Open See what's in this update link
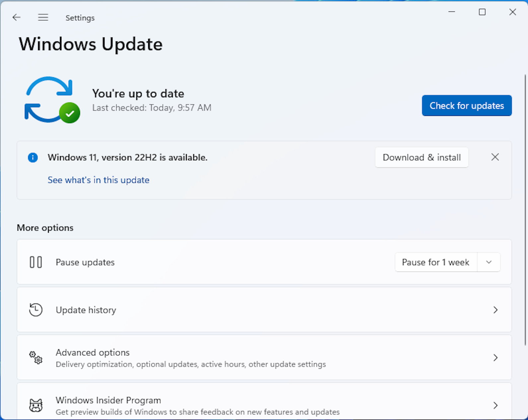 (x=99, y=180)
